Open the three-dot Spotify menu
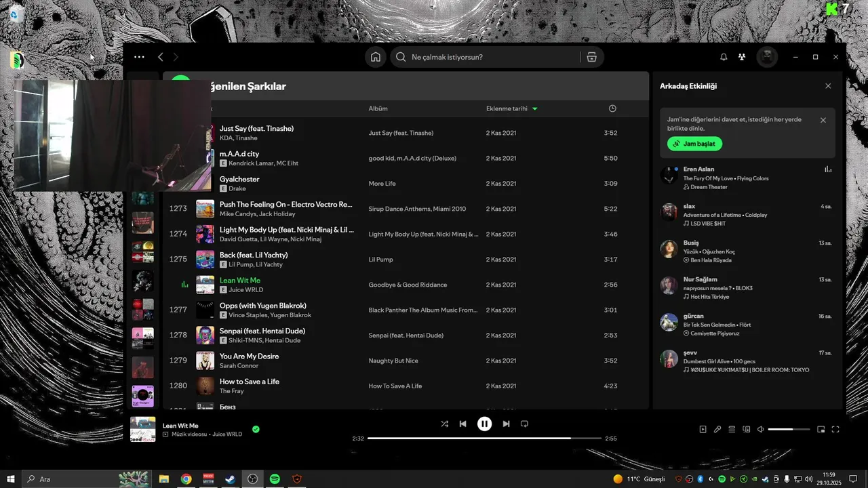Screen dimensions: 868x488 139,57
